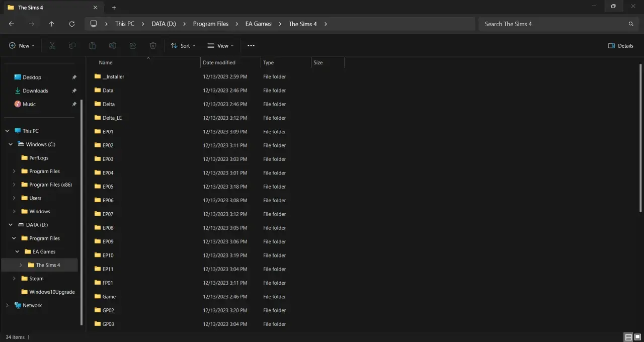Collapse This PC in navigation tree
Viewport: 644px width, 342px height.
[7, 131]
